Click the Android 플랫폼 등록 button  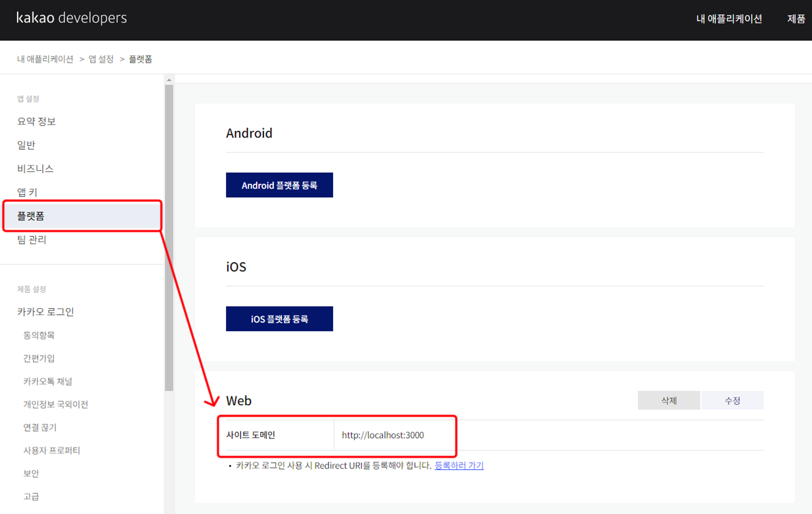(279, 185)
